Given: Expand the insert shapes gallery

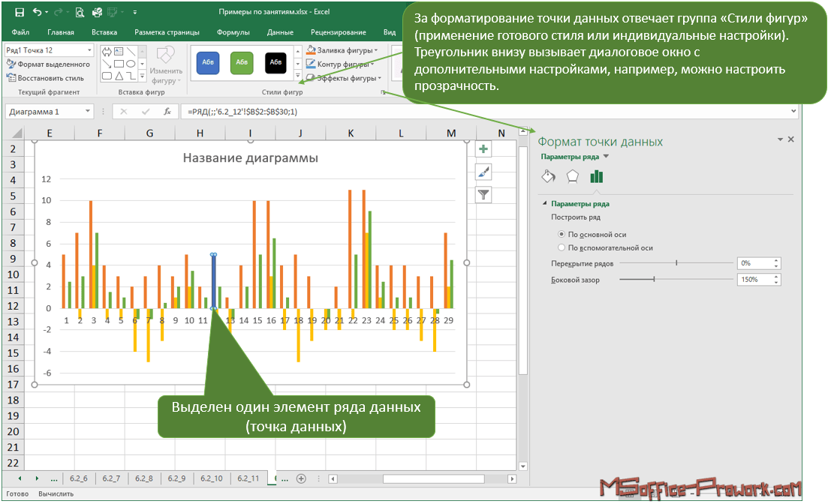Looking at the screenshot, I should tap(142, 76).
